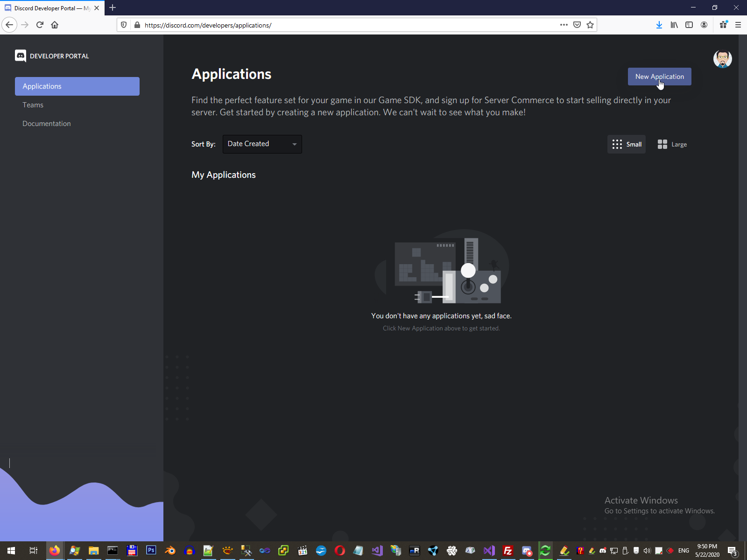This screenshot has height=560, width=747.
Task: Go back to the previous page
Action: click(x=9, y=25)
